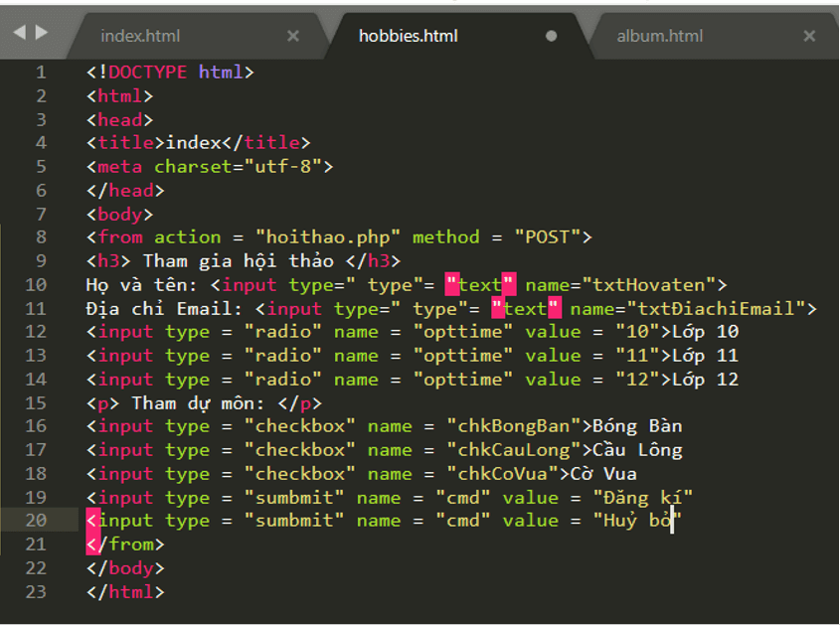Place cursor in "hoithao.php" on line 8
Screen dimensions: 840x625
[x=327, y=237]
